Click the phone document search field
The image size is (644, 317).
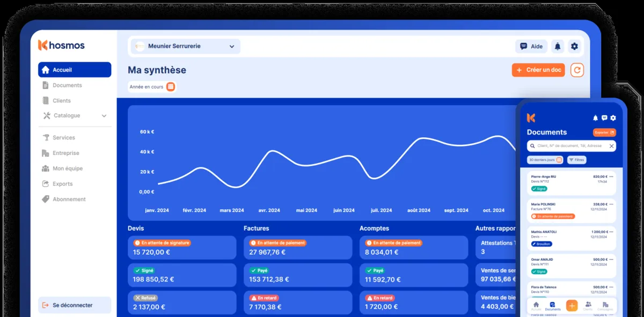pyautogui.click(x=572, y=146)
